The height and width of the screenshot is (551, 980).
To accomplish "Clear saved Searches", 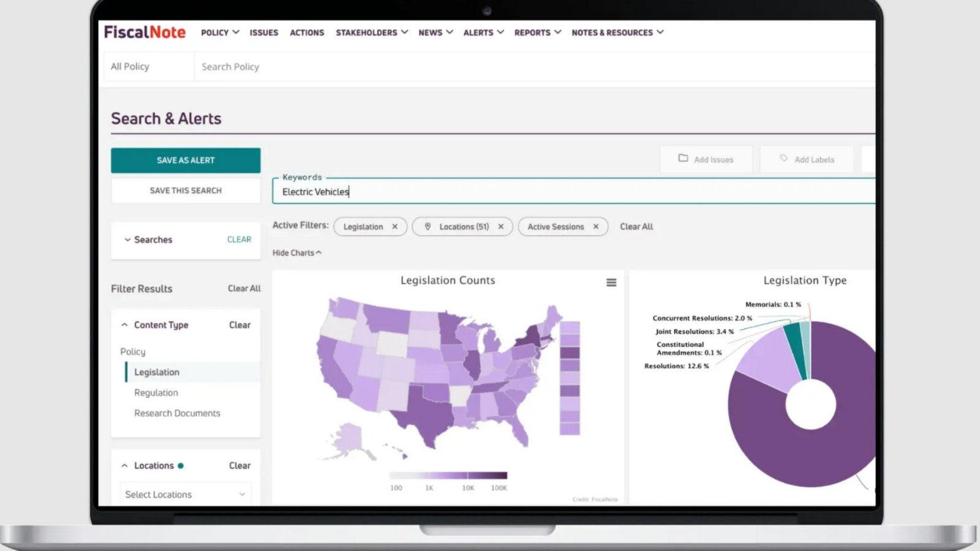I will [x=239, y=240].
